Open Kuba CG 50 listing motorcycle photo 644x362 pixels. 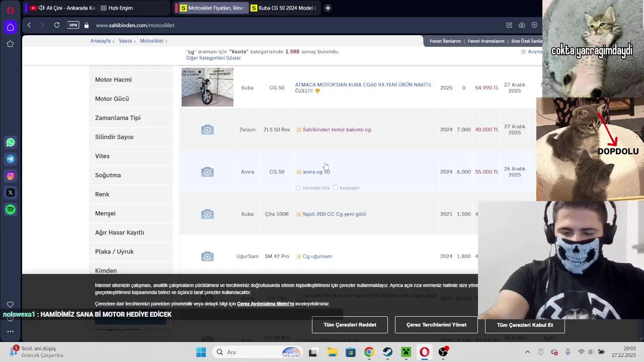coord(207,87)
